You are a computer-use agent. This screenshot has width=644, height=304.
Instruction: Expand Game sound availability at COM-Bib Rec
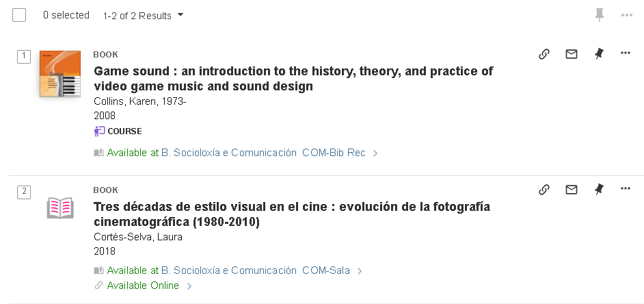pos(375,153)
